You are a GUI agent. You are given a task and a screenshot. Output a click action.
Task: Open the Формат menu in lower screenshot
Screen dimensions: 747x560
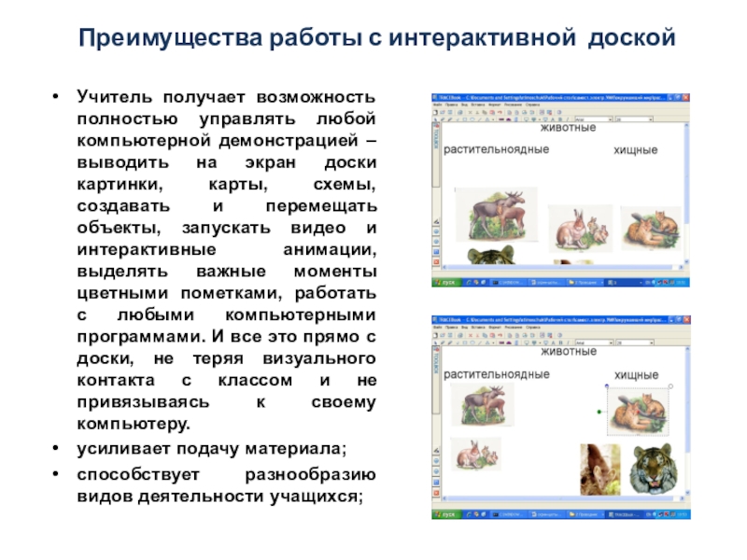click(495, 328)
